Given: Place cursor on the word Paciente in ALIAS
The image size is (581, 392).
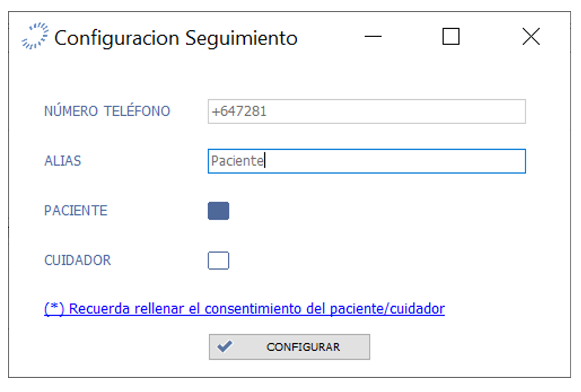Looking at the screenshot, I should [236, 161].
